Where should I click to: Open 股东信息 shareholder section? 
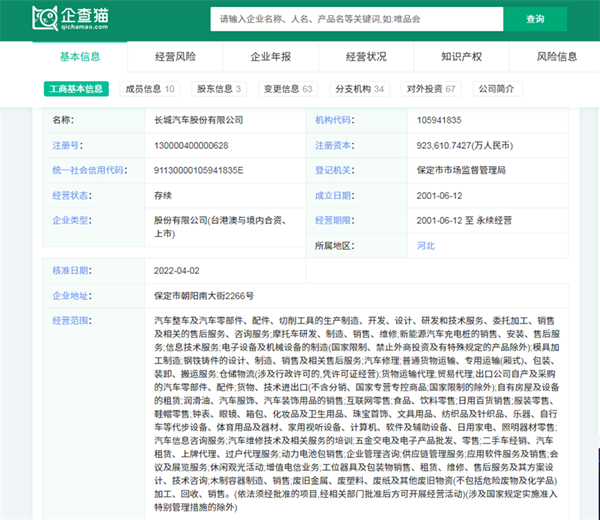click(x=219, y=89)
